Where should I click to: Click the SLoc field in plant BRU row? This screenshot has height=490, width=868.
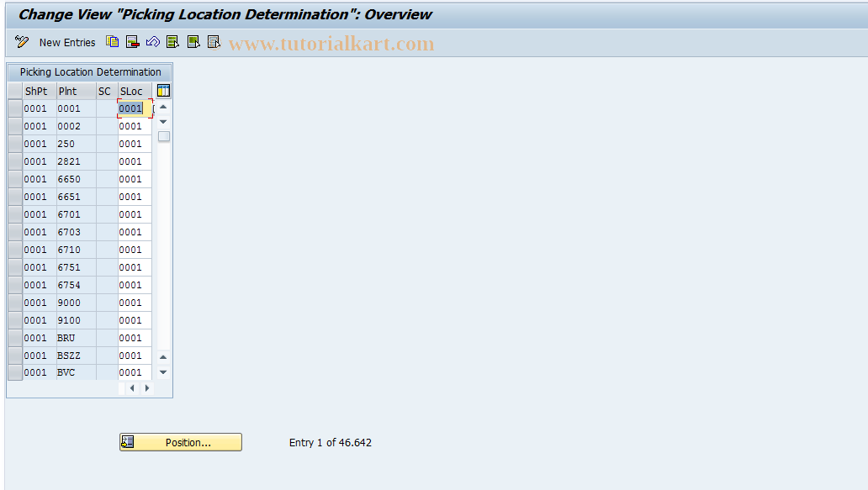pyautogui.click(x=135, y=338)
